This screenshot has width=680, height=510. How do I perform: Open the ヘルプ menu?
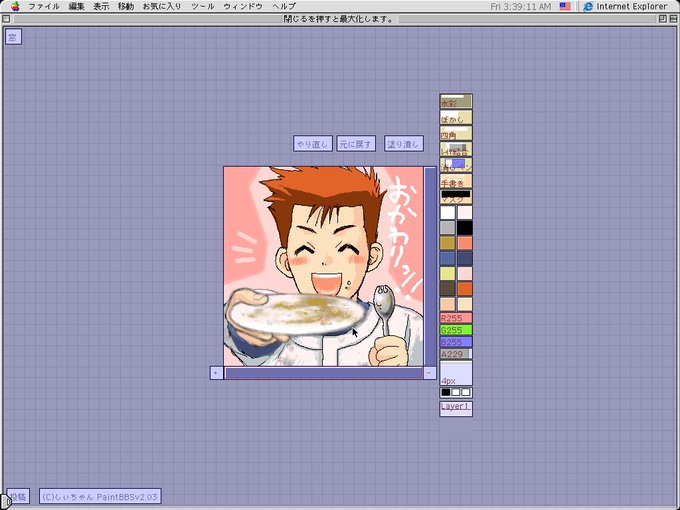tap(284, 6)
